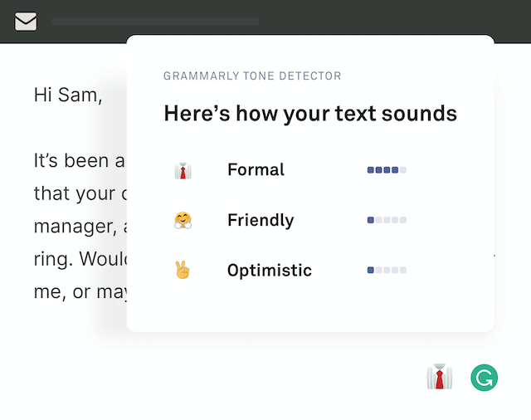Screen dimensions: 531x420
Task: Select the Formal tone label
Action: (256, 170)
